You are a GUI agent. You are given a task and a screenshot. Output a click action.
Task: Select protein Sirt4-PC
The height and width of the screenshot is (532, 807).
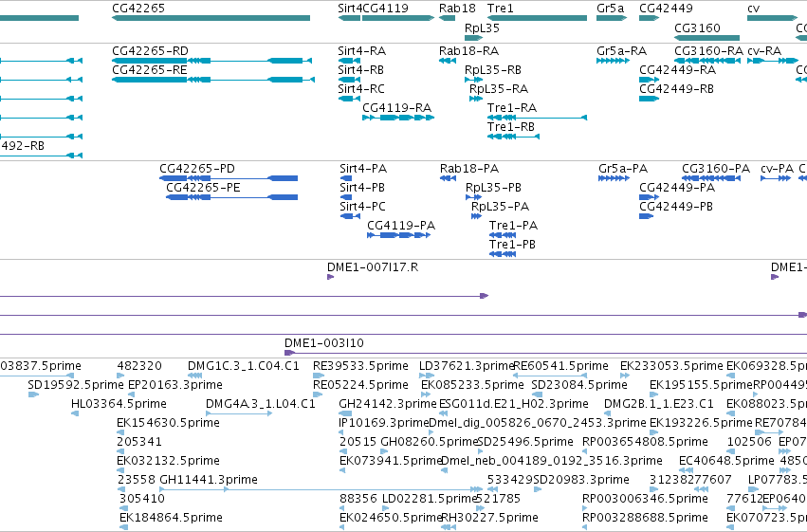[362, 207]
